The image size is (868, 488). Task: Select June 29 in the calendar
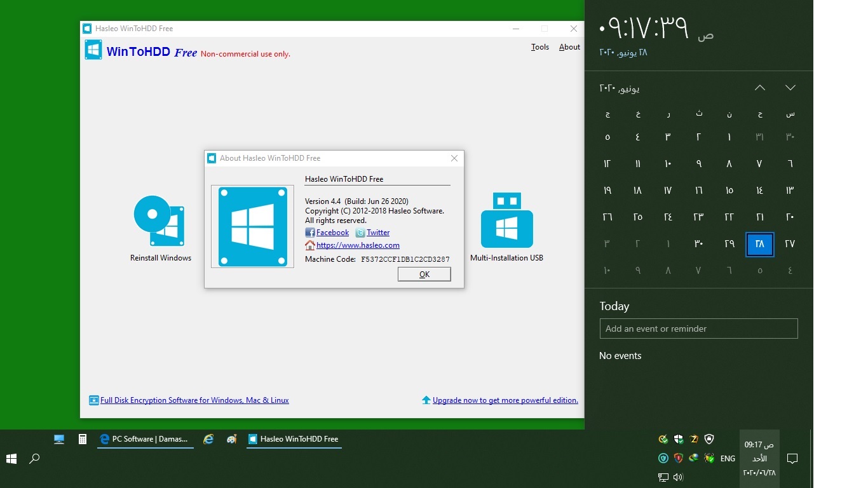point(729,244)
